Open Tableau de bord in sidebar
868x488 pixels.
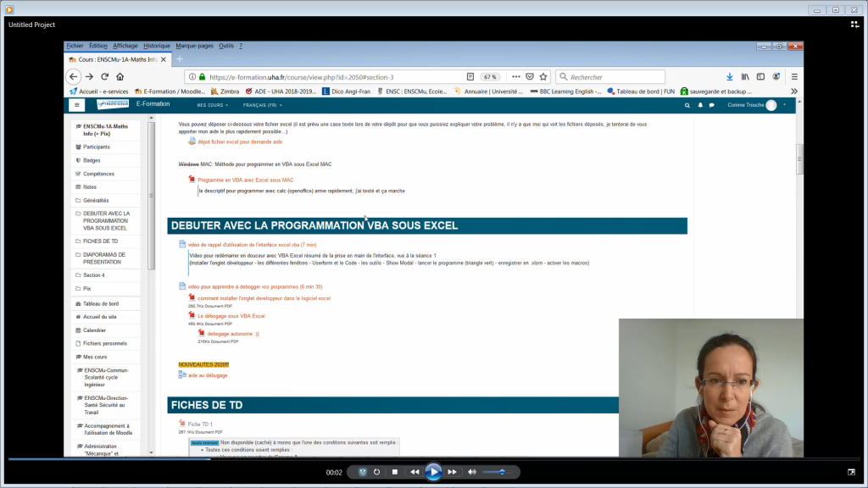(x=101, y=304)
